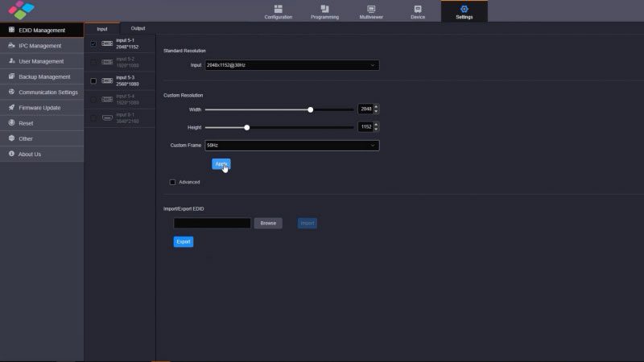The height and width of the screenshot is (362, 644).
Task: Click the Height slider handle
Action: 247,127
